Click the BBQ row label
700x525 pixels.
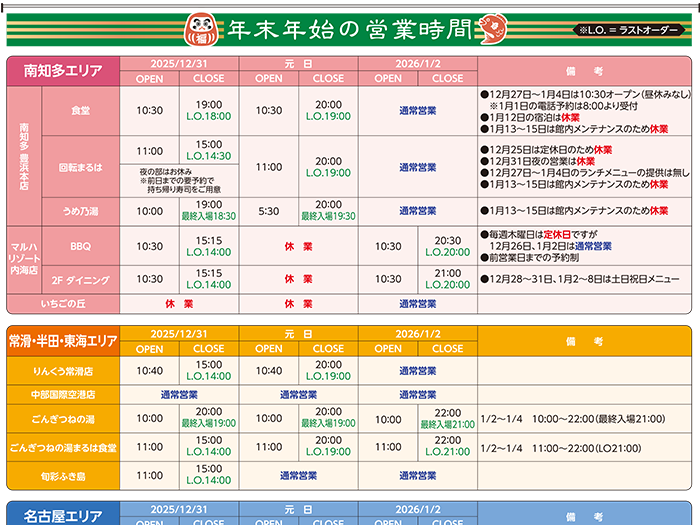(80, 246)
